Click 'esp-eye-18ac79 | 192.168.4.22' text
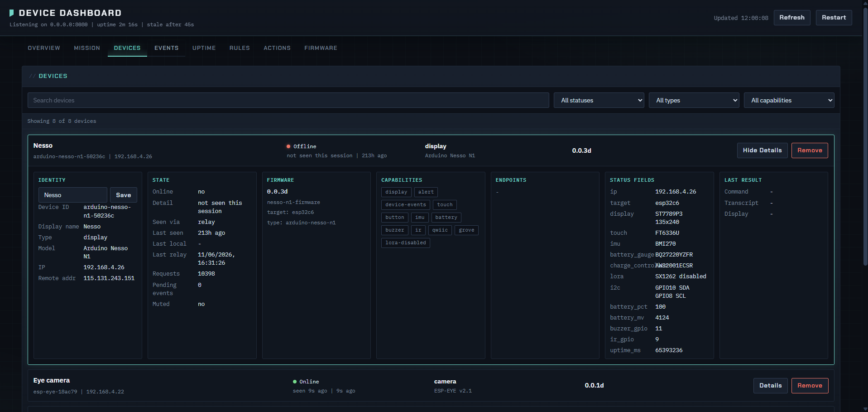The image size is (868, 412). coord(79,392)
